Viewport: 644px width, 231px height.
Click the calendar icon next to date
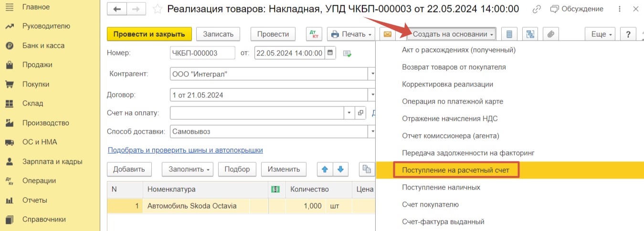tap(330, 52)
